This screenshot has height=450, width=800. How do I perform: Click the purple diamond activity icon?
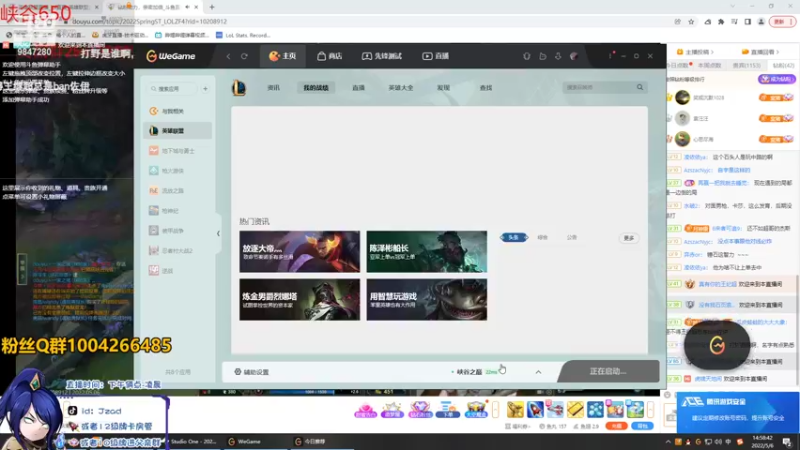(x=420, y=410)
